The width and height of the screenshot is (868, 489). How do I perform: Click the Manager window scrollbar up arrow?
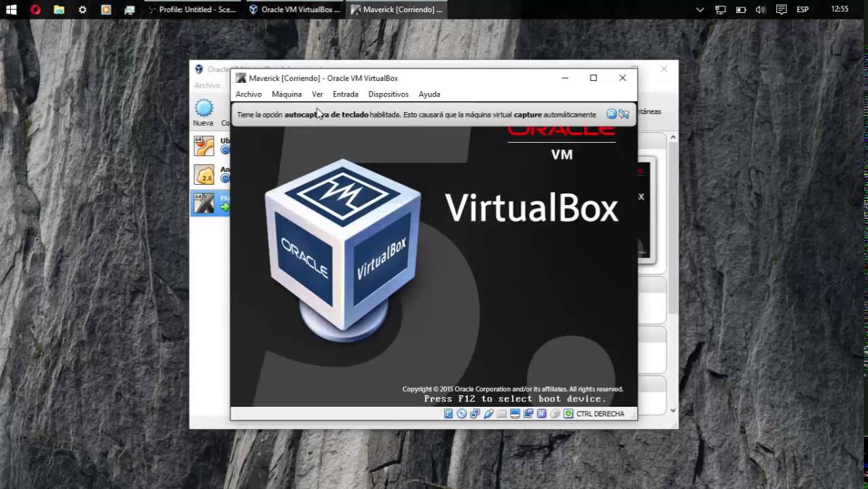673,138
